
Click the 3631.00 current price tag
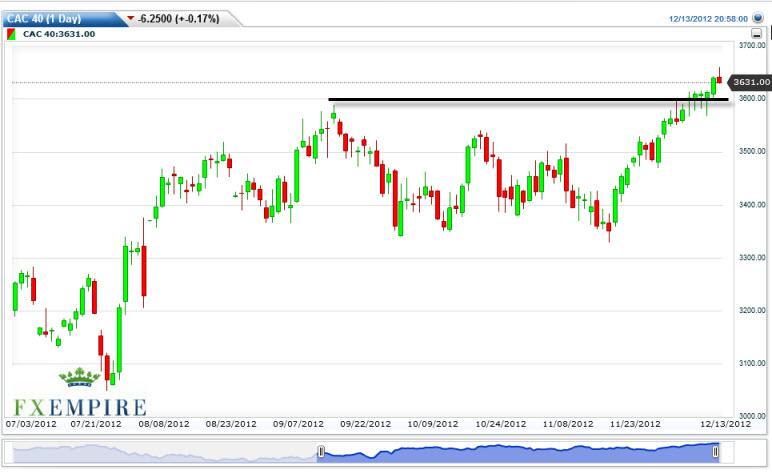tap(748, 82)
